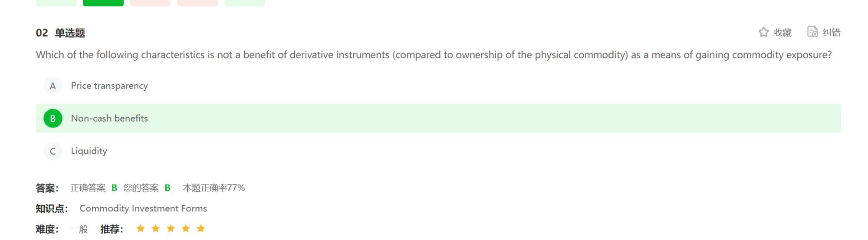868x240 pixels.
Task: Go to the first pink question tab
Action: 150,3
